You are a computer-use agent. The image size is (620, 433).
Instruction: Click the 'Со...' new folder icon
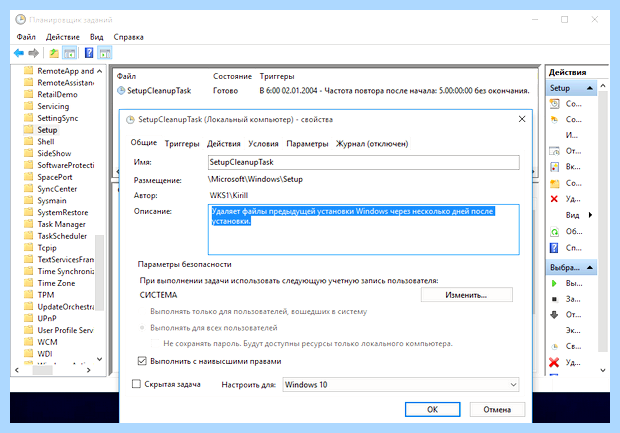click(555, 183)
